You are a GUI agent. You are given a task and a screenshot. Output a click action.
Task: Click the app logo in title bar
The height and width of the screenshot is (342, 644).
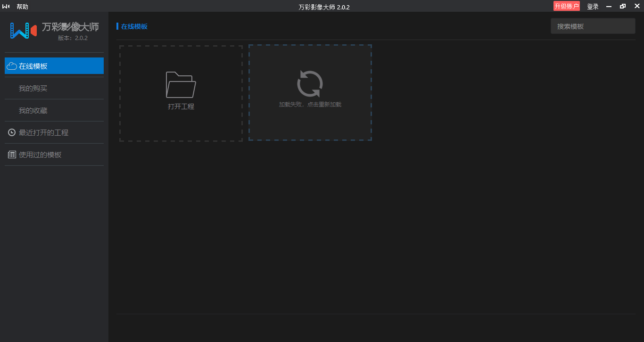pyautogui.click(x=6, y=6)
